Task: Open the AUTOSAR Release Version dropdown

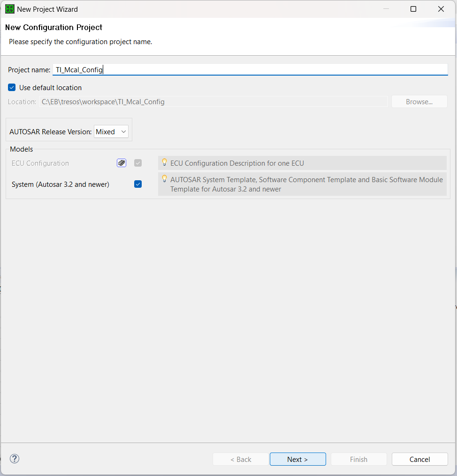Action: tap(123, 131)
